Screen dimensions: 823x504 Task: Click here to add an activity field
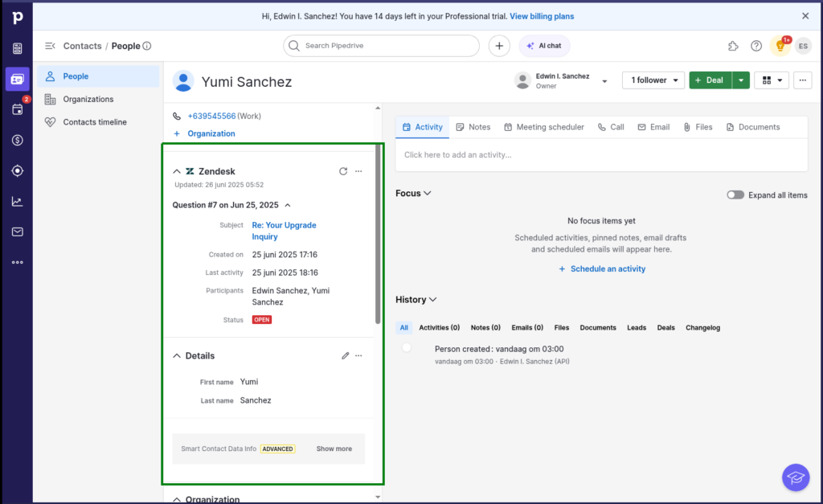tap(601, 155)
